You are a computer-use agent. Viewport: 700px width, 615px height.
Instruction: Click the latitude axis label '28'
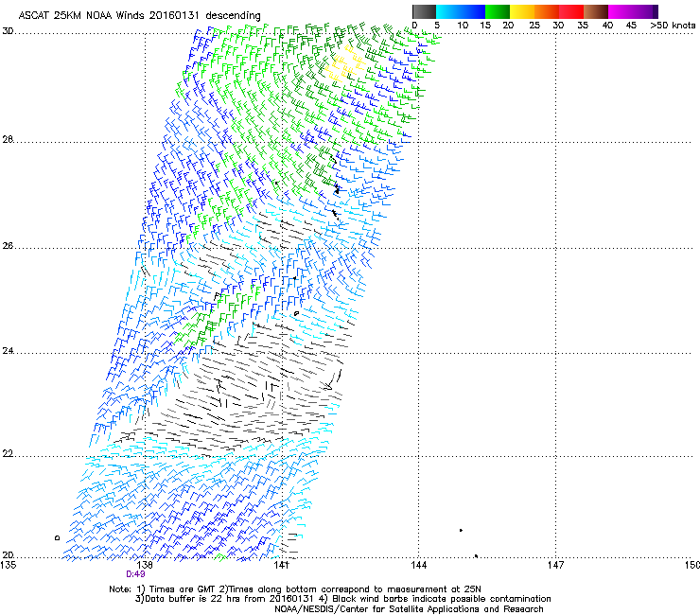(8, 139)
